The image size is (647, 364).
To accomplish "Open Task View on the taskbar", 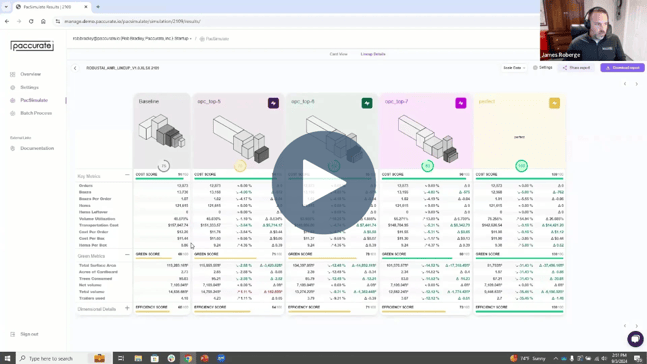I will tap(121, 358).
